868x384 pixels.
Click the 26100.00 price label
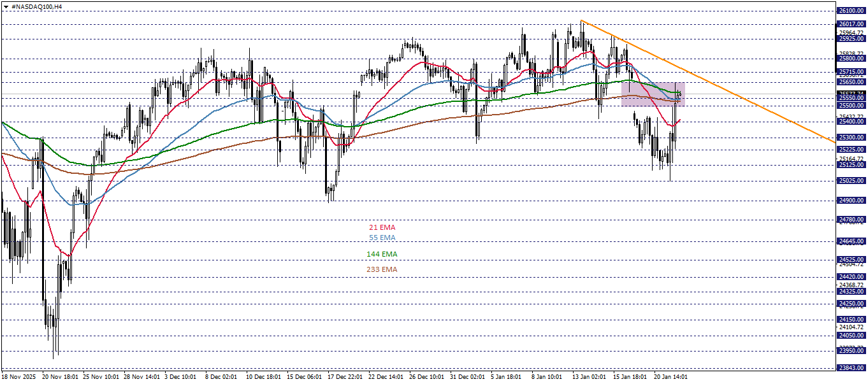851,11
